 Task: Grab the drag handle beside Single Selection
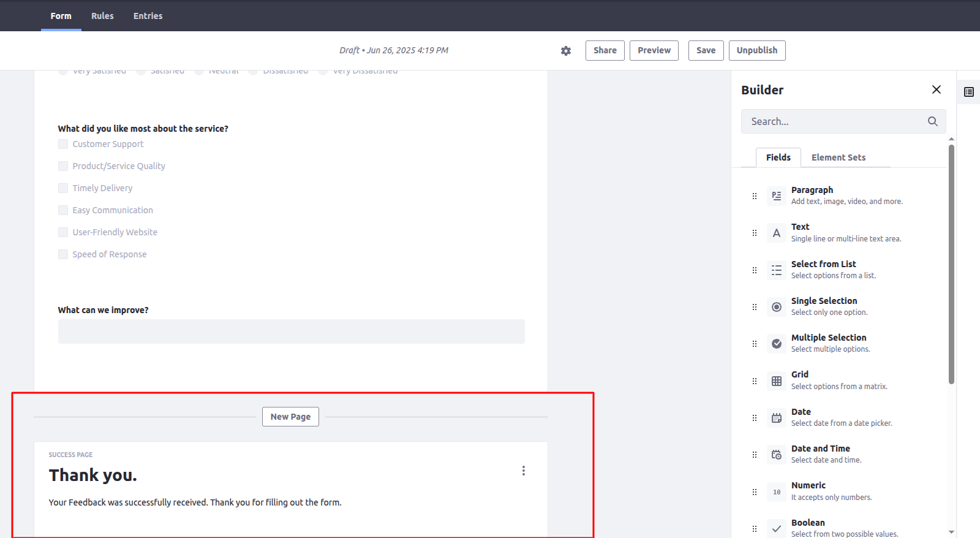(x=755, y=307)
